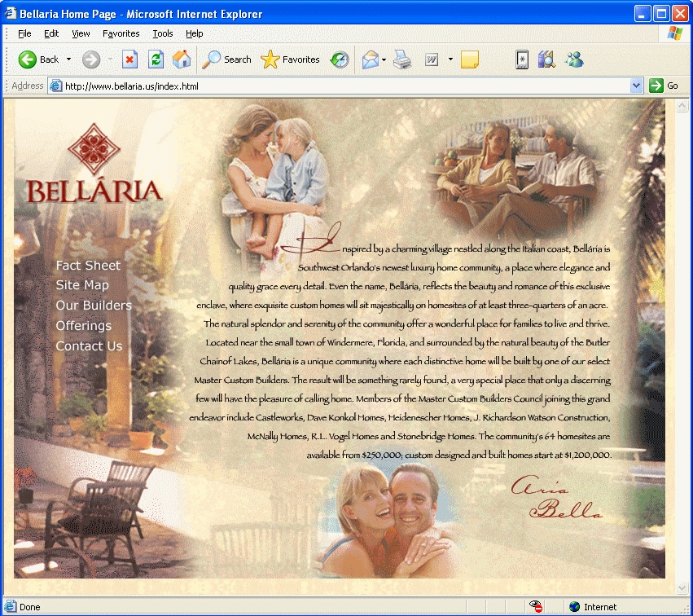
Task: Click the scrollbar up arrow
Action: 682,106
